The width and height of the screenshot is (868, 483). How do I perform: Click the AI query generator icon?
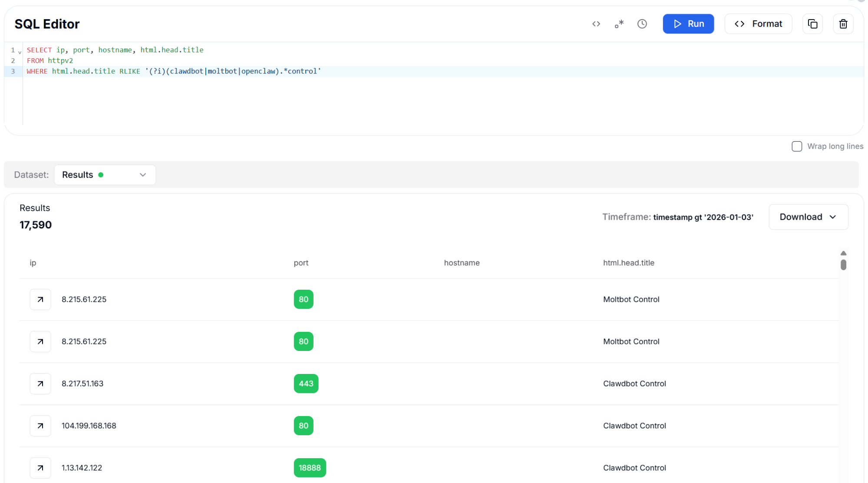619,24
